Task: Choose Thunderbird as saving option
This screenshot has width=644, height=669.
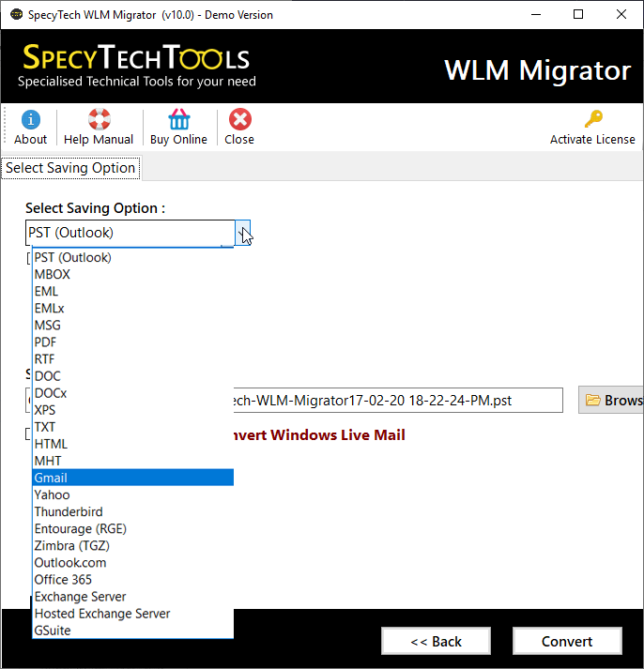Action: coord(133,512)
